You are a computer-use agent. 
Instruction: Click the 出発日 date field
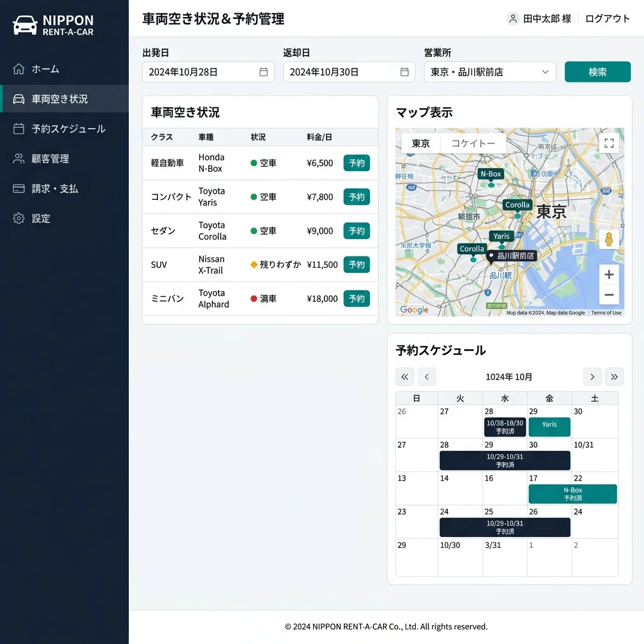point(208,72)
